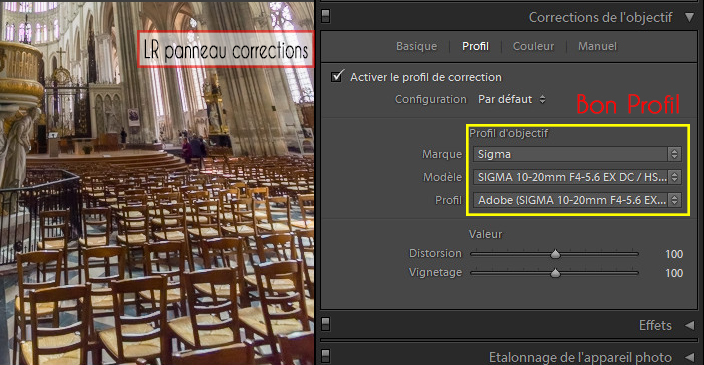Go to the Manuel tab
Image resolution: width=704 pixels, height=365 pixels.
tap(597, 46)
